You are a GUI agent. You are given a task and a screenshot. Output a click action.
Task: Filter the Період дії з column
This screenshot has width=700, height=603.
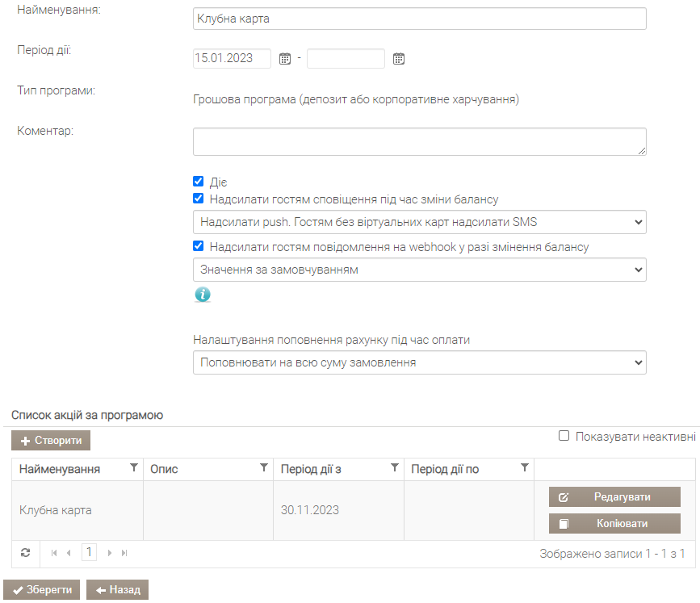(x=395, y=467)
